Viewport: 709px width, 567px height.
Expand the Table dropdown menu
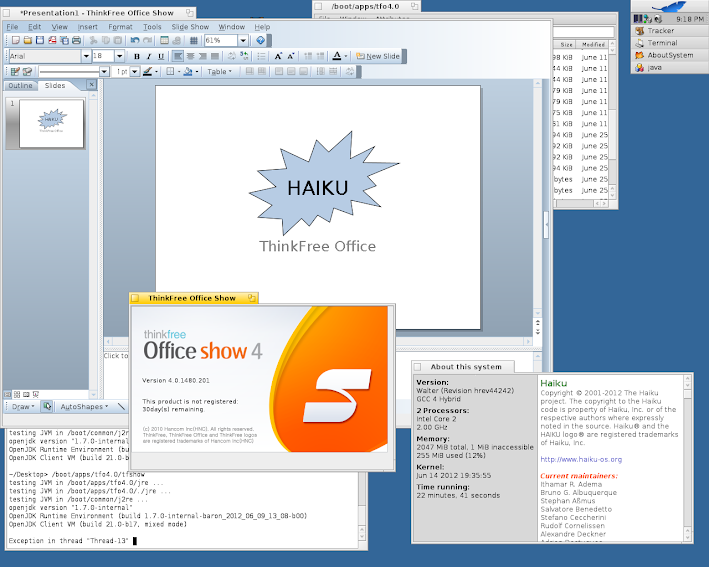tap(219, 71)
